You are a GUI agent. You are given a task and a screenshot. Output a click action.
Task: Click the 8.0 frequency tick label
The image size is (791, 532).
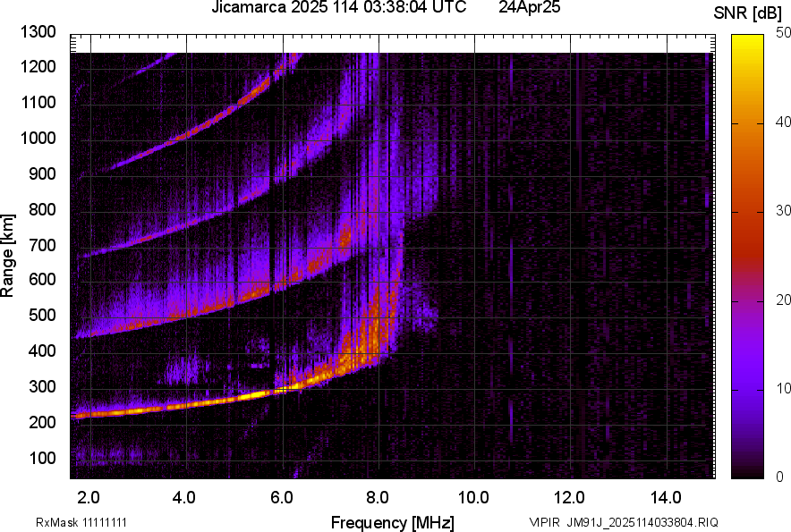(x=378, y=498)
